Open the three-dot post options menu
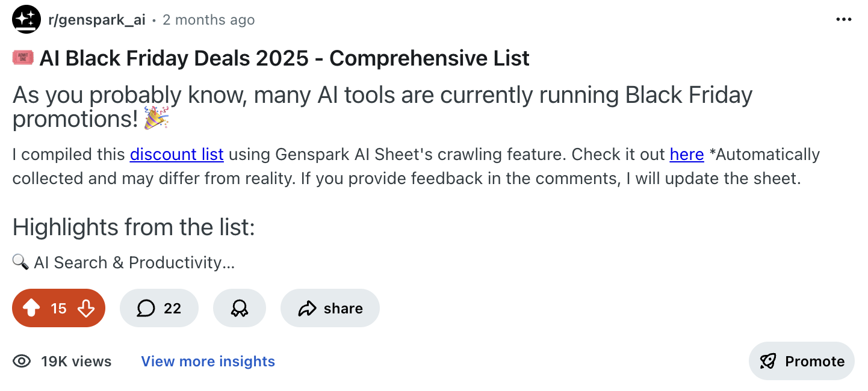Image resolution: width=868 pixels, height=391 pixels. (845, 20)
